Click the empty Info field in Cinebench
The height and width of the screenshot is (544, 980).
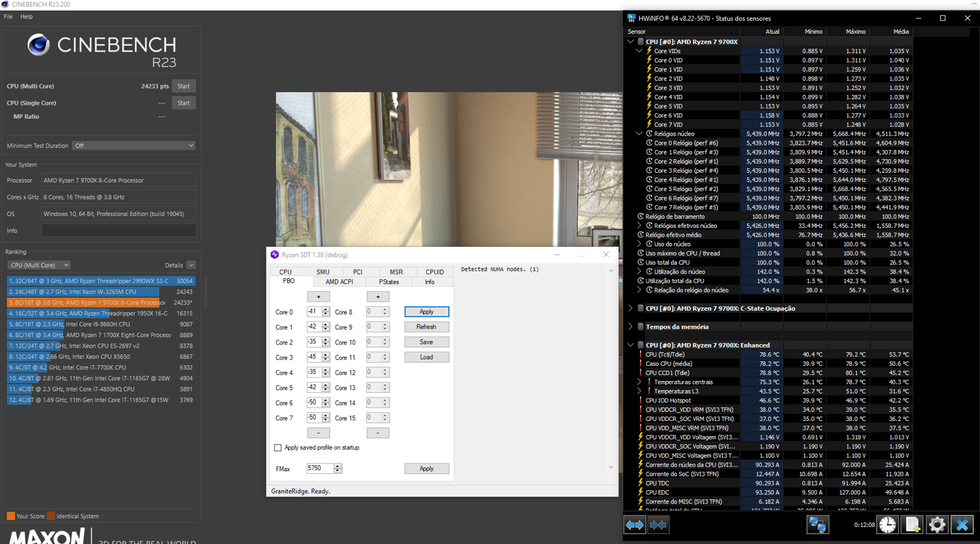pyautogui.click(x=119, y=230)
